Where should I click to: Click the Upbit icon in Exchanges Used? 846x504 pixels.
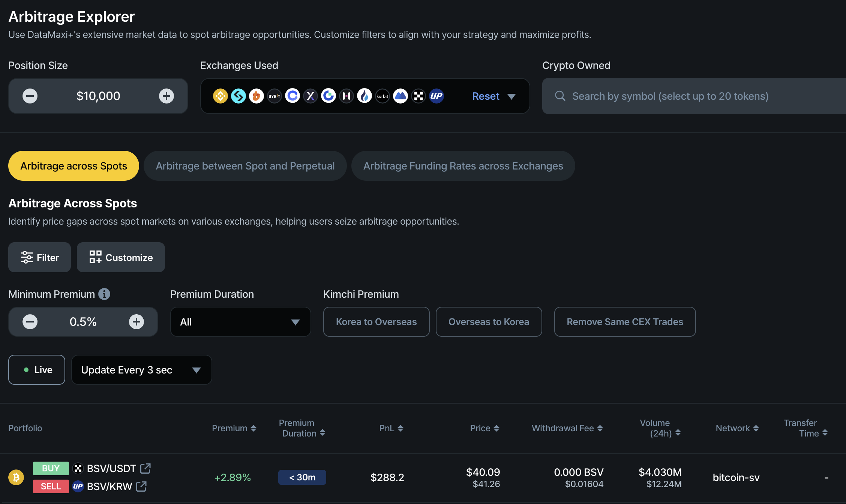[436, 96]
